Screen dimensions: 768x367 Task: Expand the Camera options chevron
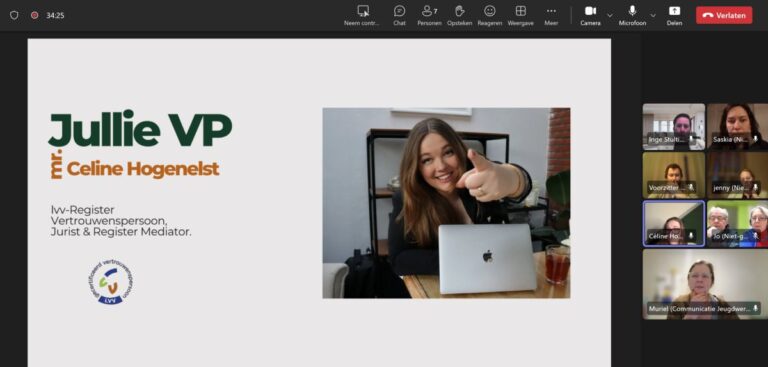tap(609, 15)
